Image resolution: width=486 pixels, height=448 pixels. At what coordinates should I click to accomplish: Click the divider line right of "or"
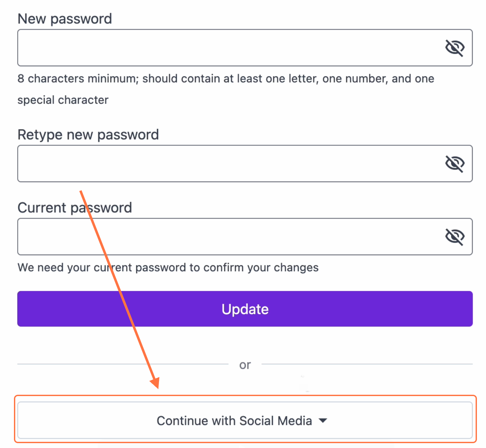coord(367,364)
